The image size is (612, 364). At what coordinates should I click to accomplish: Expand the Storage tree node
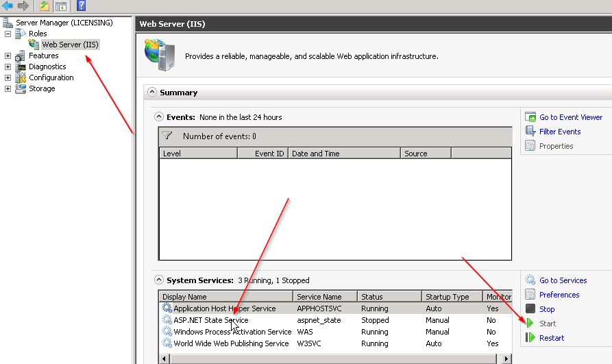(x=8, y=88)
